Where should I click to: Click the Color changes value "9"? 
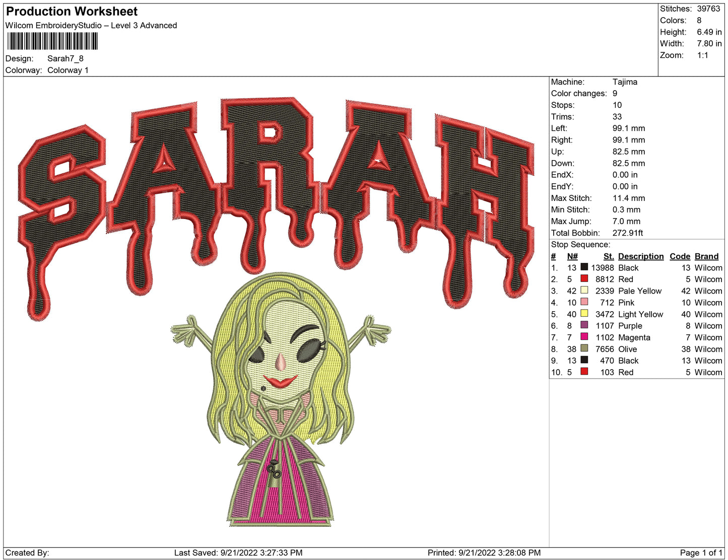click(615, 93)
